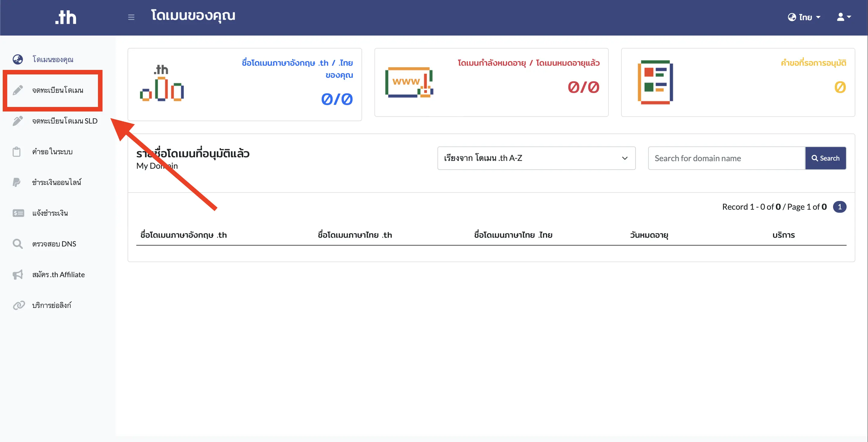Click the money bill icon for แจ้งชำระเงิน

tap(18, 213)
